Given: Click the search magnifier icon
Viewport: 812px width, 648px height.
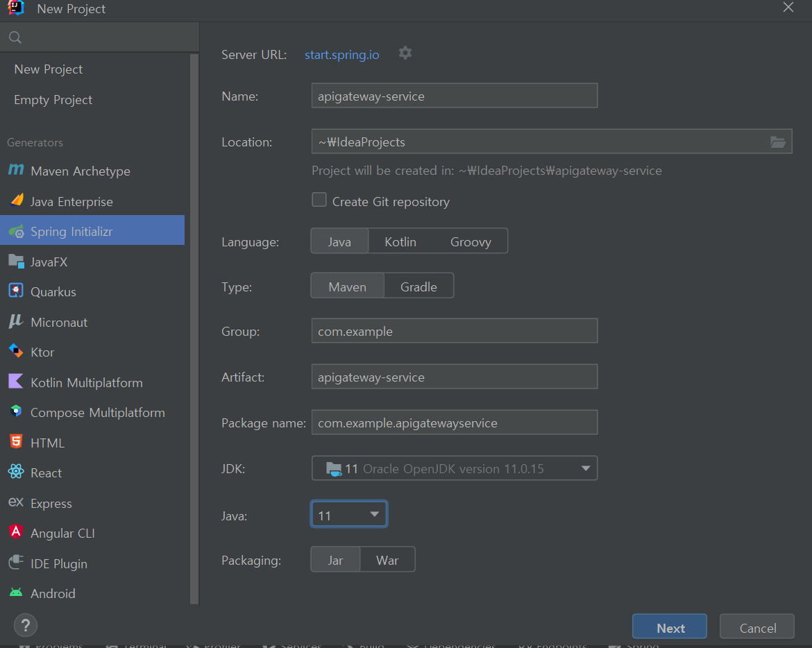Looking at the screenshot, I should click(x=15, y=37).
